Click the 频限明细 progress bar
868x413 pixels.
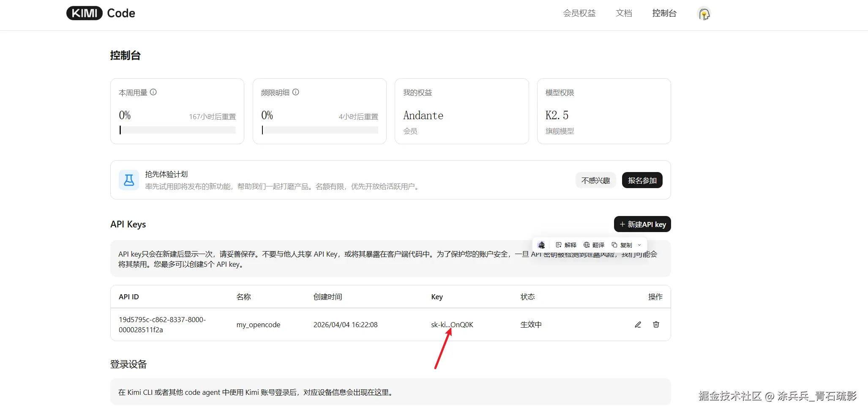coord(320,130)
